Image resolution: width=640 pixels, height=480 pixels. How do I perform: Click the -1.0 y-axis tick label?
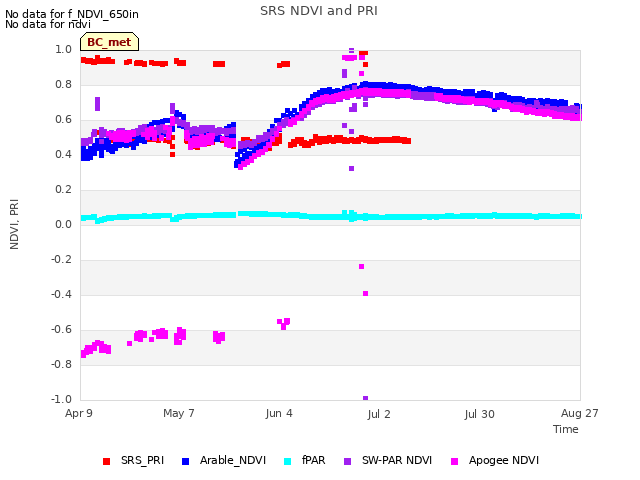pos(61,399)
